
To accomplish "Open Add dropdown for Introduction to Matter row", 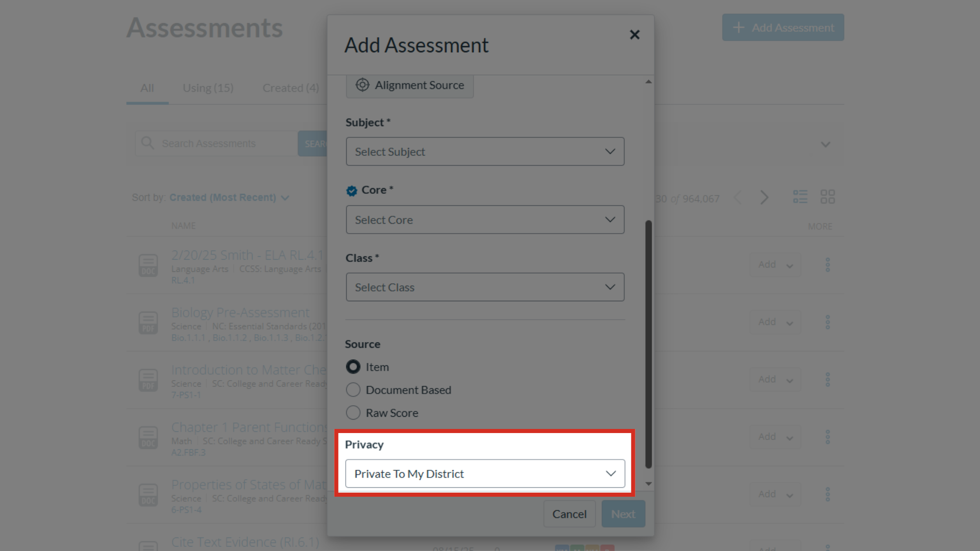I will (x=775, y=380).
